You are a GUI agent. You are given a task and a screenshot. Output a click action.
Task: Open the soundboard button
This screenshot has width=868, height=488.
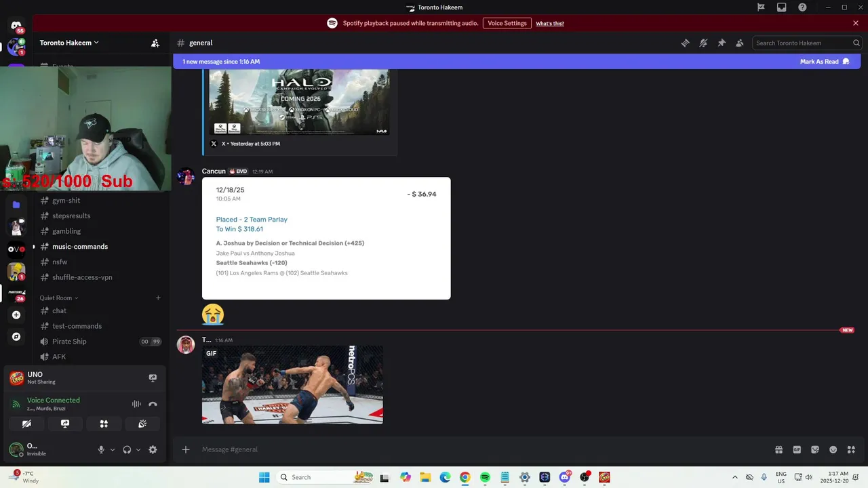142,424
